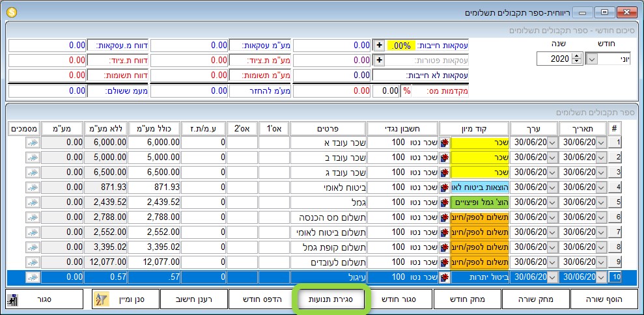
Task: Open the documents icon for row 1
Action: click(33, 143)
